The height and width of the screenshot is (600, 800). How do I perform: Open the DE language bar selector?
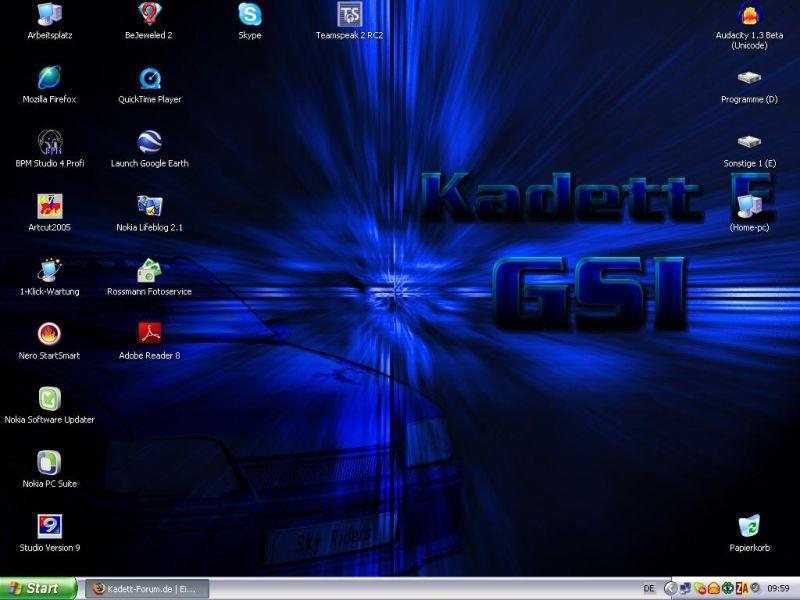[649, 589]
